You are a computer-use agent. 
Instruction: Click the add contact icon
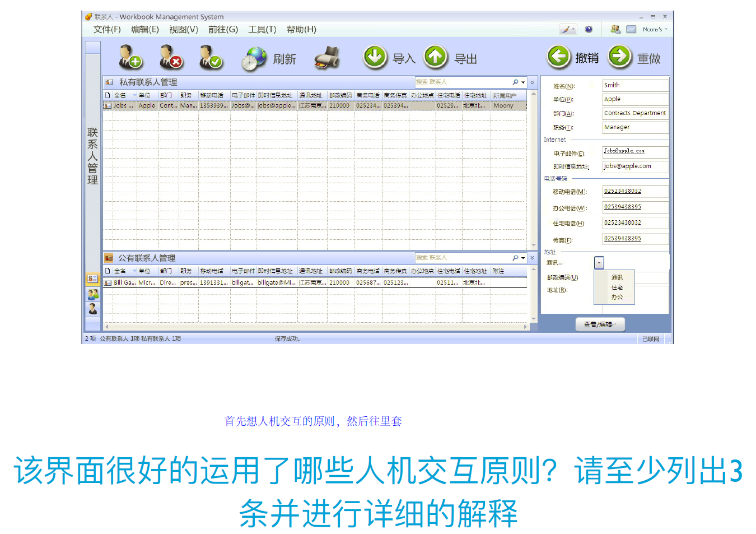(x=130, y=57)
